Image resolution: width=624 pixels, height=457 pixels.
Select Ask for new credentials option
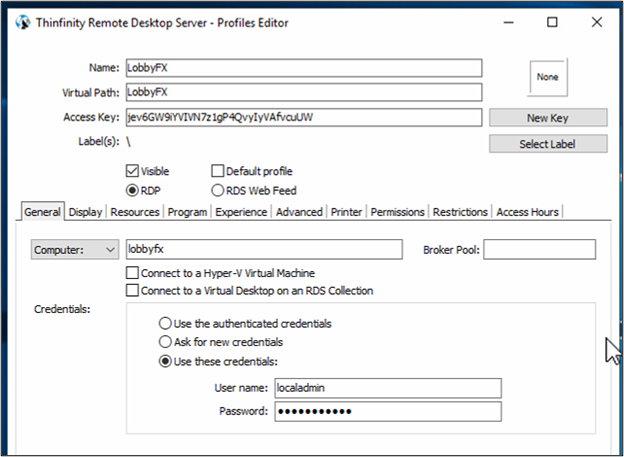[x=166, y=343]
